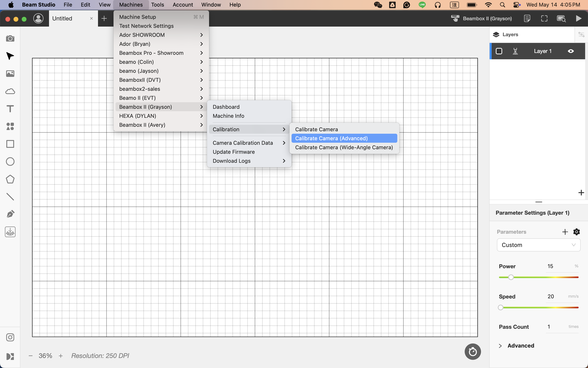The height and width of the screenshot is (368, 588).
Task: Click the Instagram icon in sidebar
Action: [10, 337]
